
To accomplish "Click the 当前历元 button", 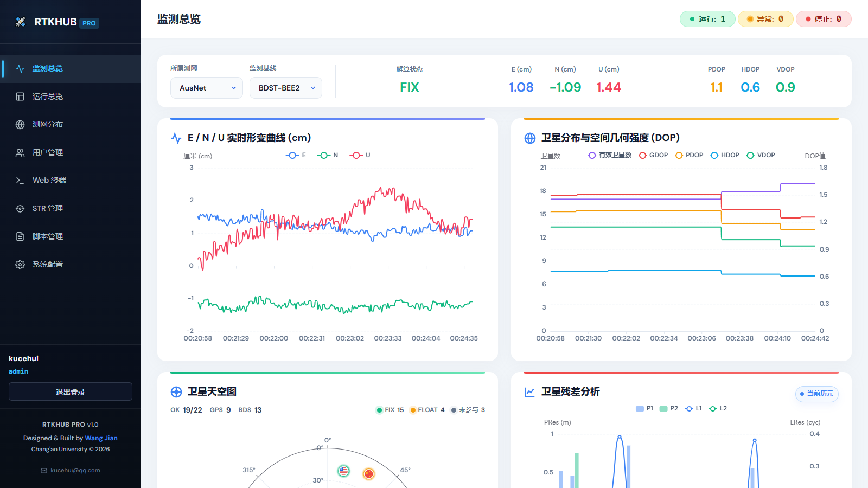I will (817, 394).
